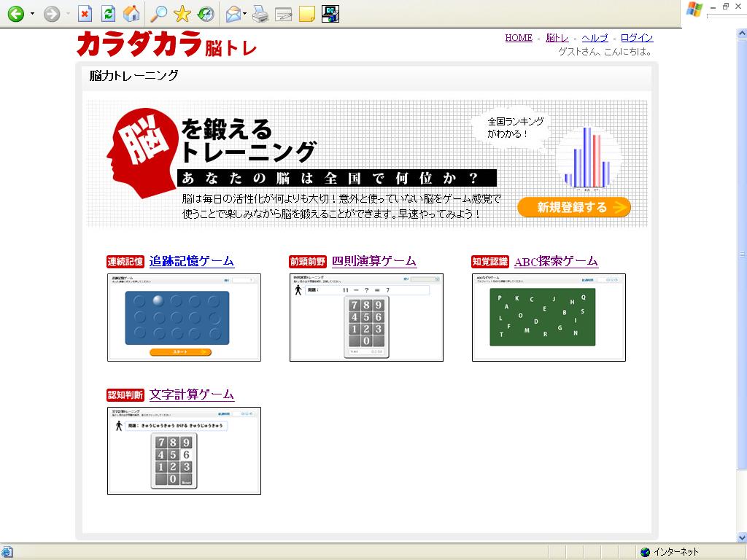Screen dimensions: 747x560
Task: Click the globe icon beside インターネット
Action: point(646,552)
